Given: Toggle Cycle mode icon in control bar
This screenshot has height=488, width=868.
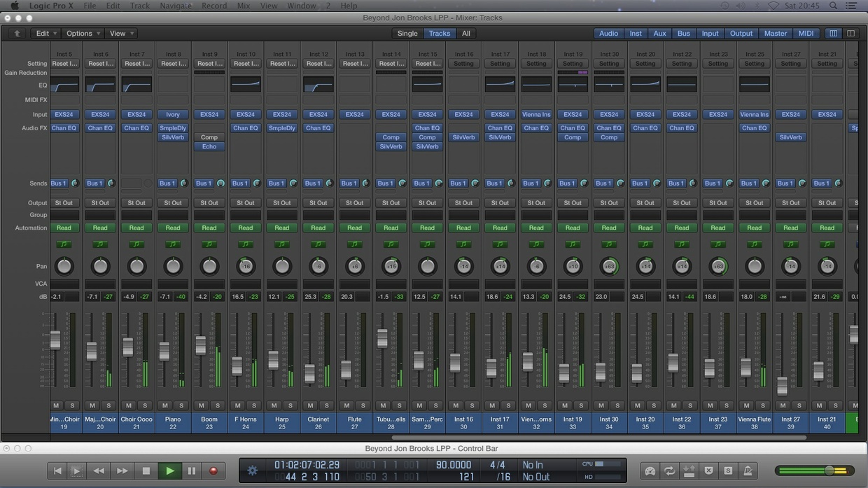Looking at the screenshot, I should [x=669, y=471].
